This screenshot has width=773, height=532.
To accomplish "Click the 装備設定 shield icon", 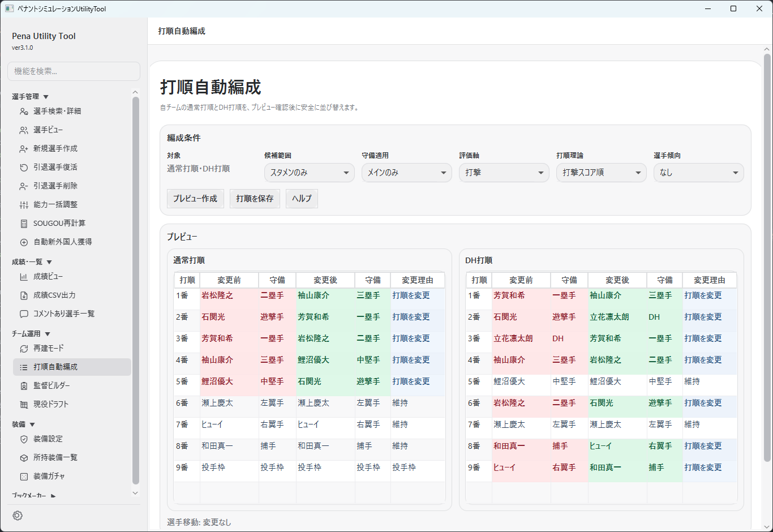I will point(24,439).
